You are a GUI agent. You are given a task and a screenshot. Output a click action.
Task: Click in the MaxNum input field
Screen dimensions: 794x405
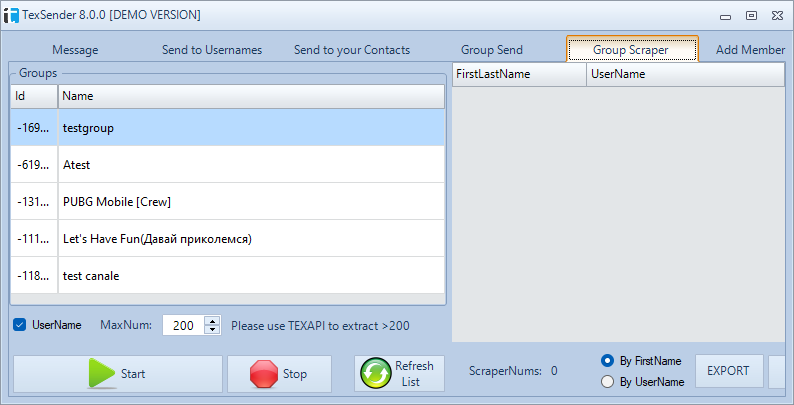point(183,325)
